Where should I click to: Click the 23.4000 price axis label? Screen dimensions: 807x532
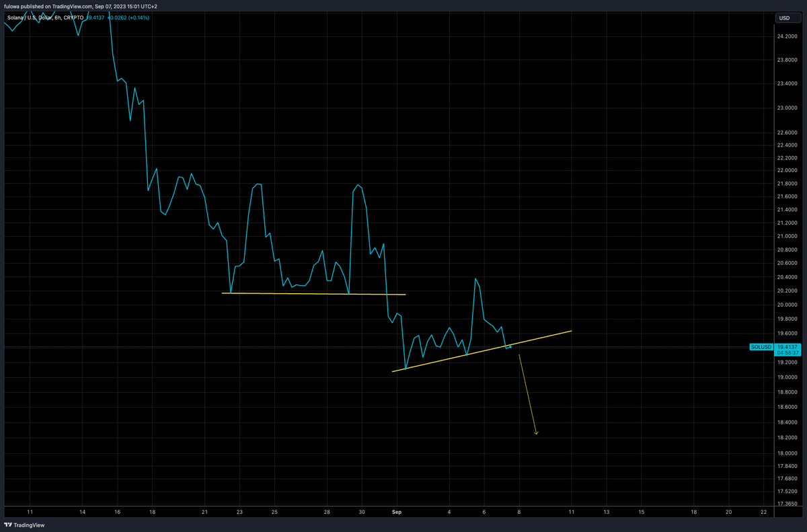point(787,84)
